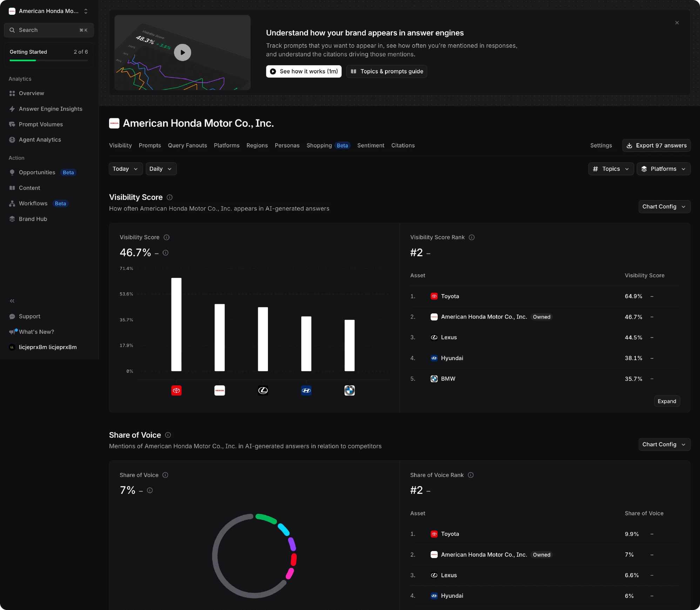
Task: Open the Settings link
Action: [x=601, y=145]
